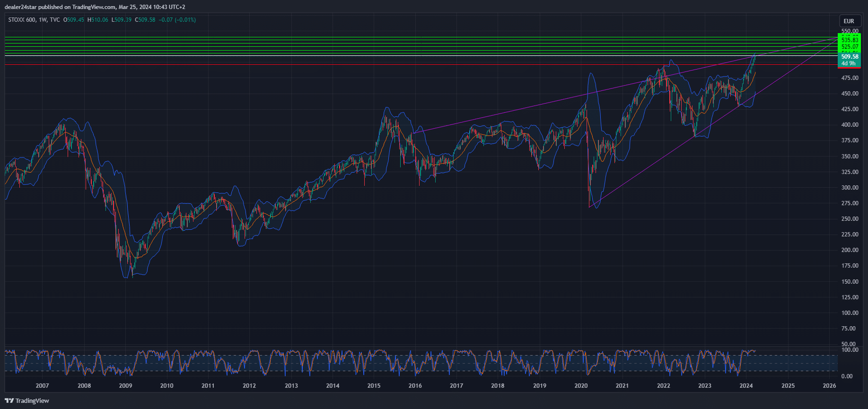Click 325.00 on the price axis
This screenshot has height=409, width=868.
click(850, 172)
